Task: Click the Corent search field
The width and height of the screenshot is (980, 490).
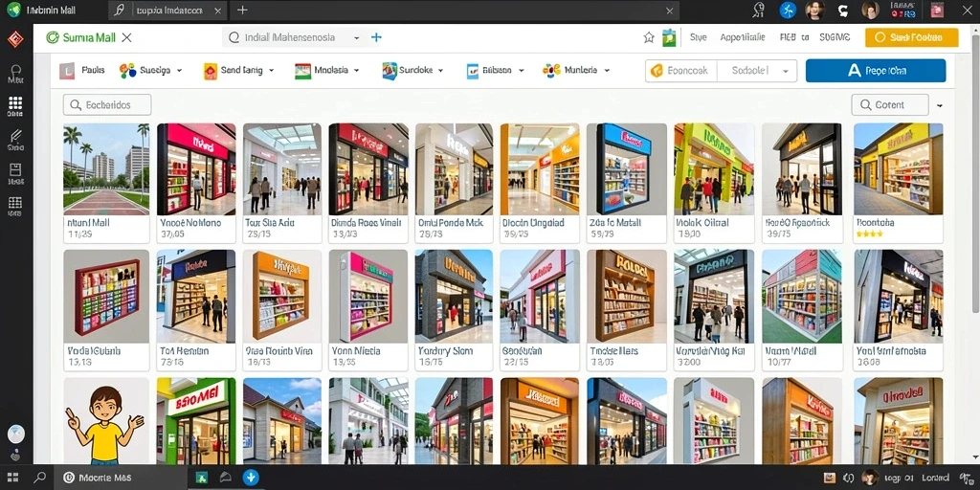Action: click(890, 105)
